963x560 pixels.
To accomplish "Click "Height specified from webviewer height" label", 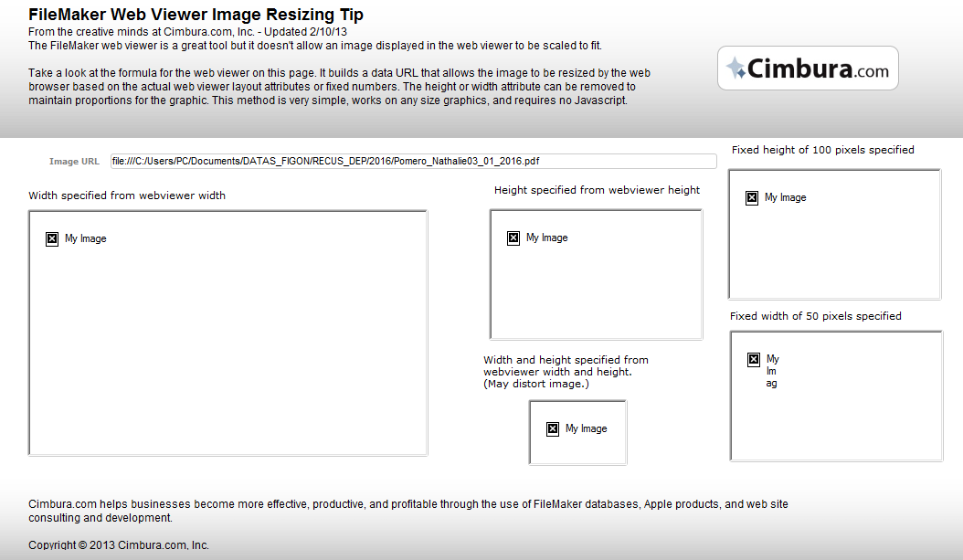I will point(597,190).
